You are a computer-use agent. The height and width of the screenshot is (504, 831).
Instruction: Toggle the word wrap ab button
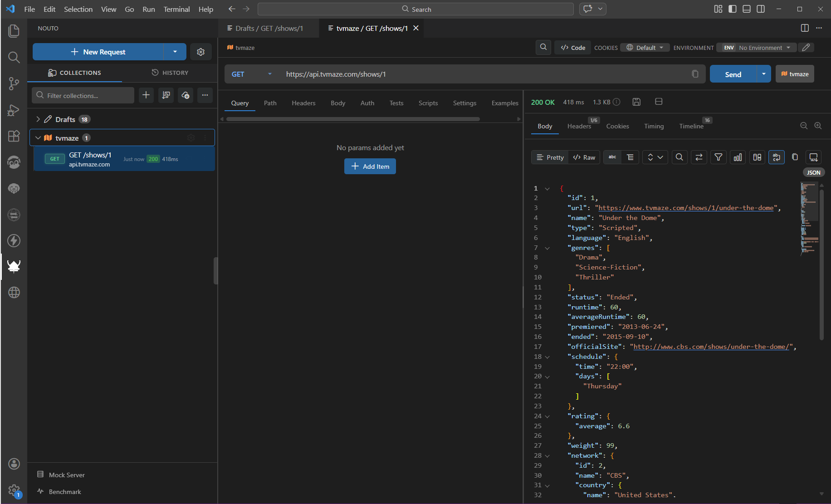click(x=777, y=157)
